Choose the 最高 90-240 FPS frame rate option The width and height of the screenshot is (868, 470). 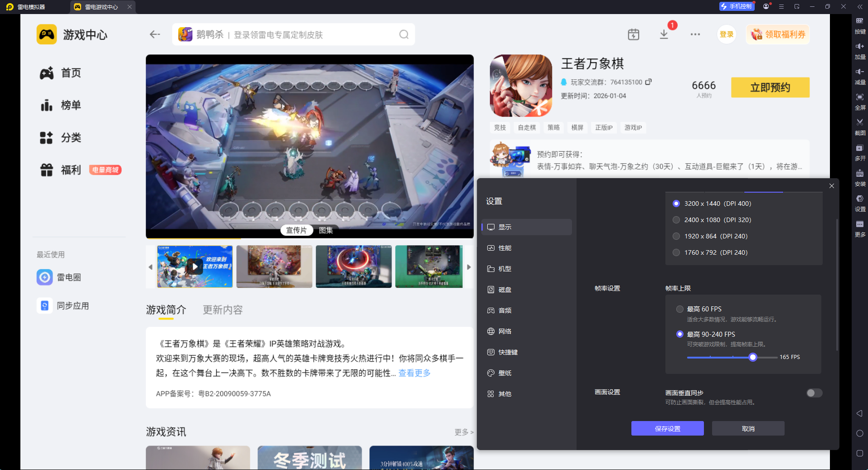(x=680, y=334)
